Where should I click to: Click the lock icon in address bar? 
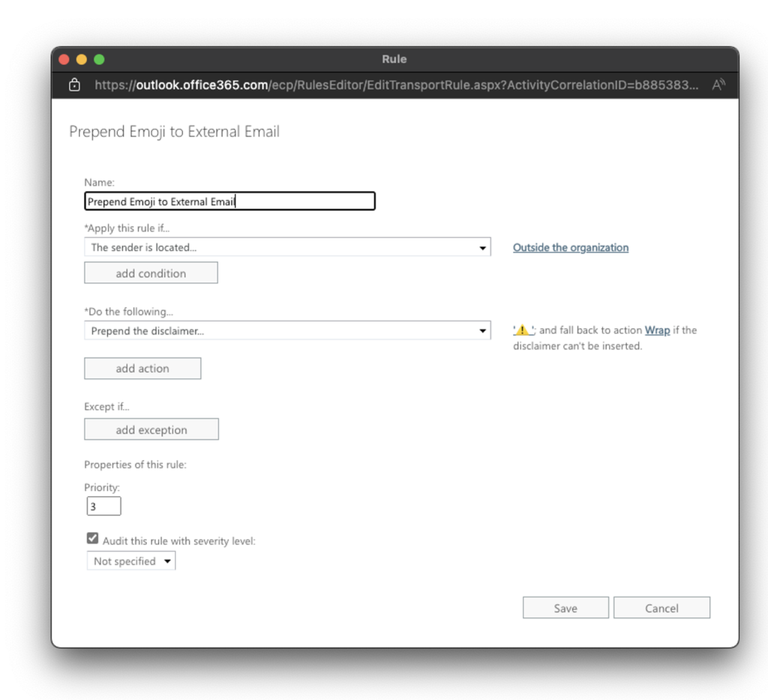(74, 85)
